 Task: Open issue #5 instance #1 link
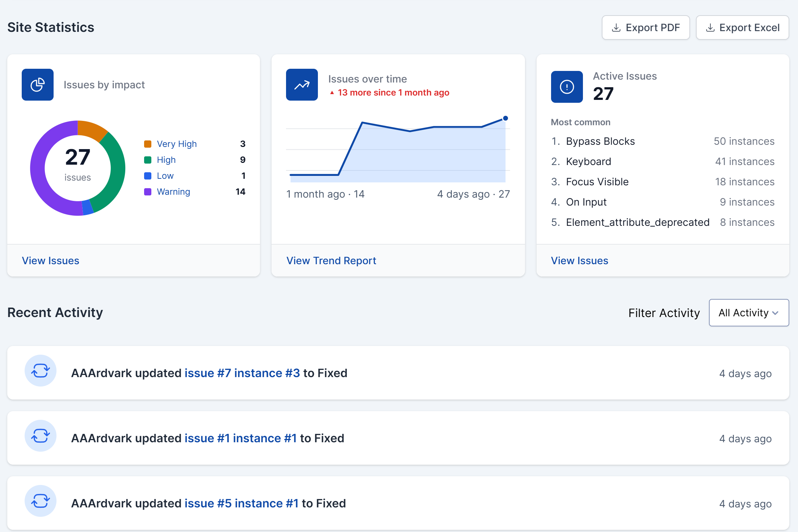(241, 503)
